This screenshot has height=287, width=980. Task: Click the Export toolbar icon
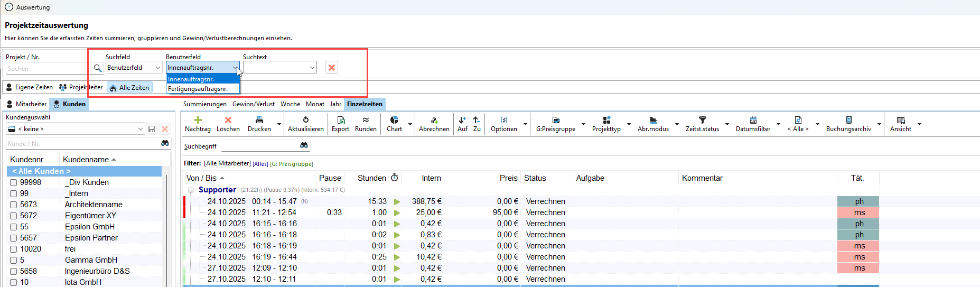(x=340, y=121)
